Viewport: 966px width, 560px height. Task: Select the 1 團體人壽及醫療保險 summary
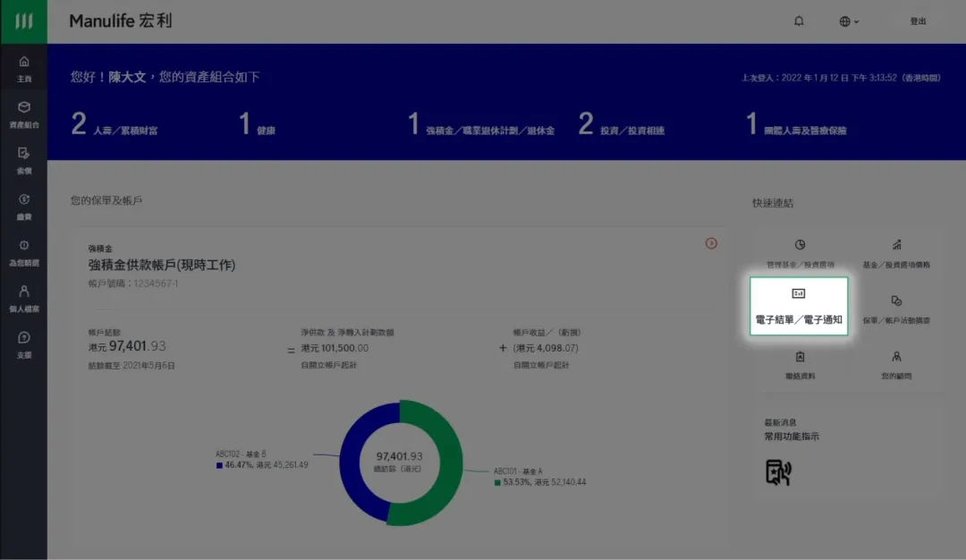pyautogui.click(x=796, y=123)
